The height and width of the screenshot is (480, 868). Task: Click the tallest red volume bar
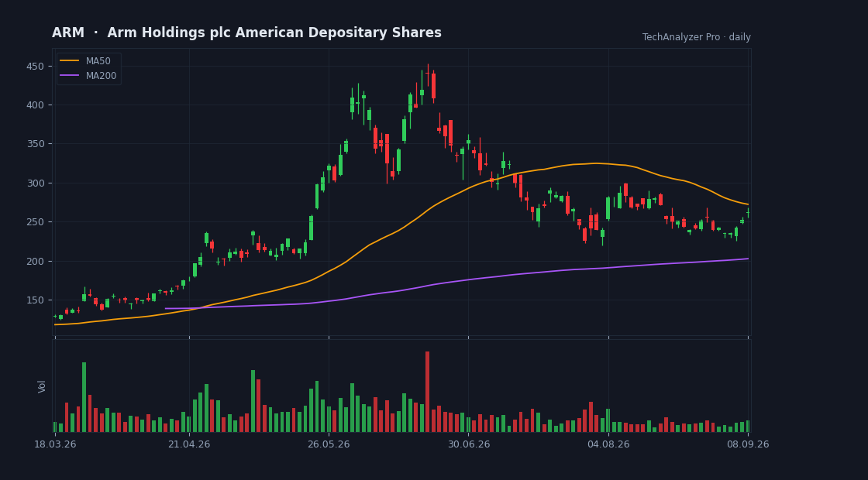click(x=427, y=392)
